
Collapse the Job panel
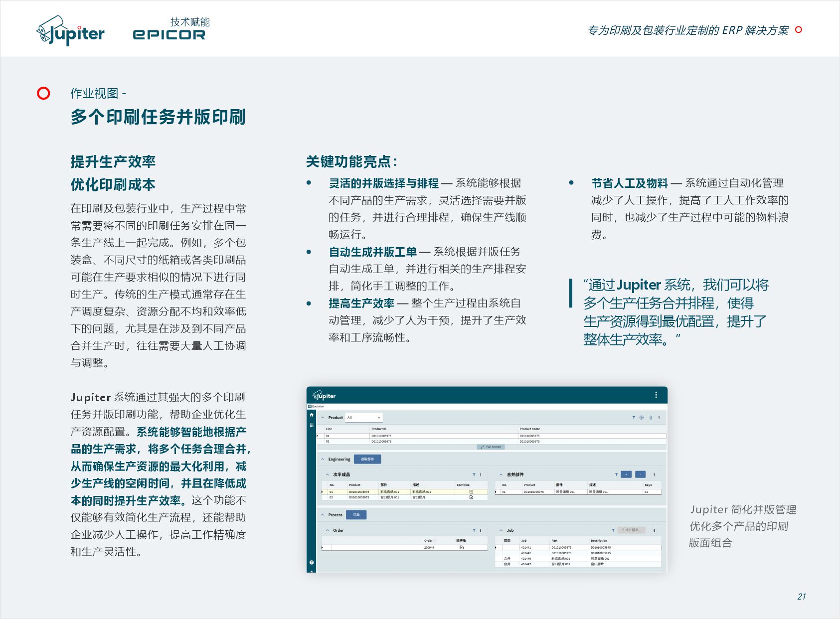pos(501,530)
